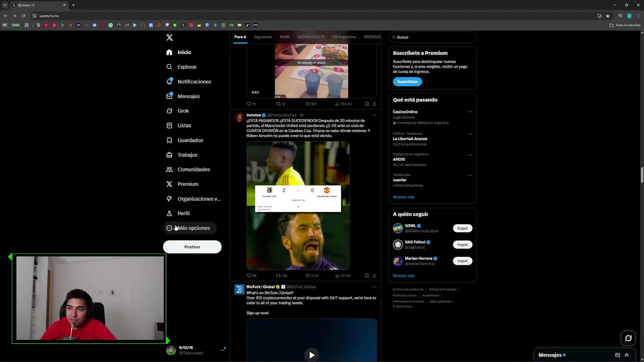Open more options for Juanfer trend
This screenshot has height=362, width=644.
coord(470,175)
